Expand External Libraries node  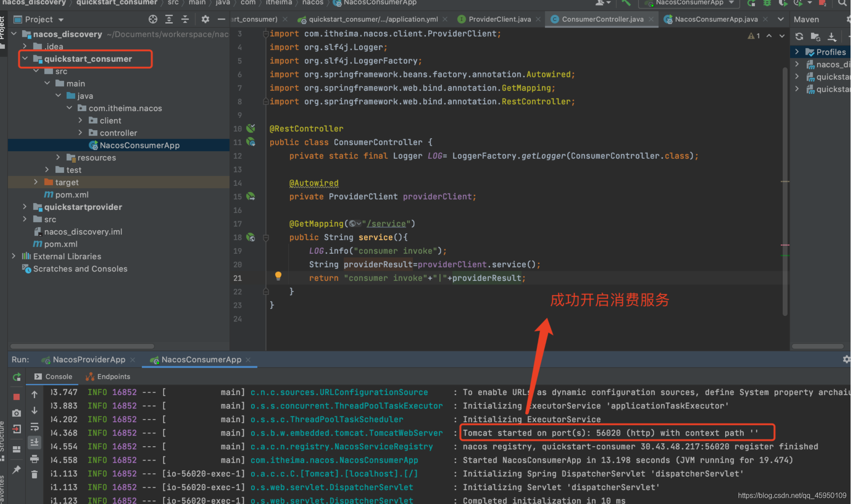pos(14,256)
